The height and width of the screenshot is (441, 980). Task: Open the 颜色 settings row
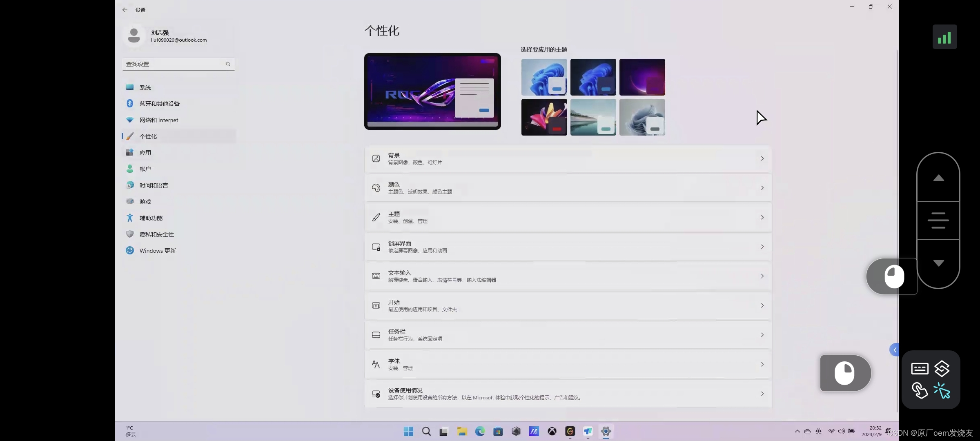[568, 188]
